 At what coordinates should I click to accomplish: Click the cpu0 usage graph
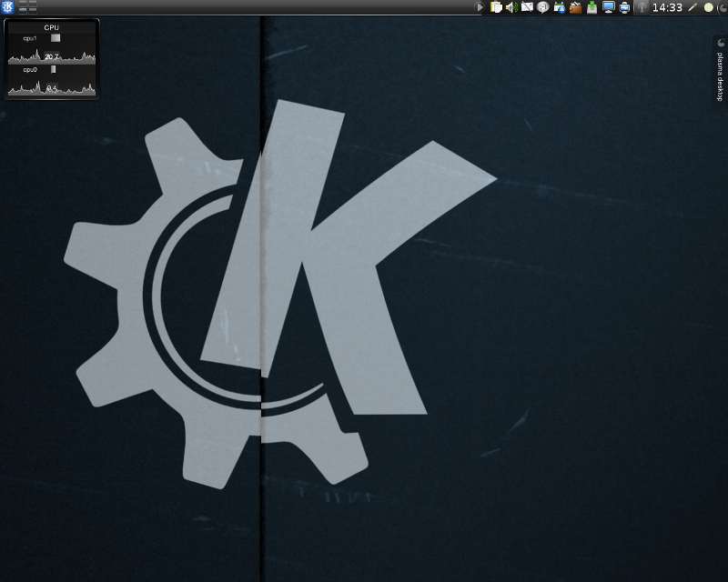coord(52,87)
